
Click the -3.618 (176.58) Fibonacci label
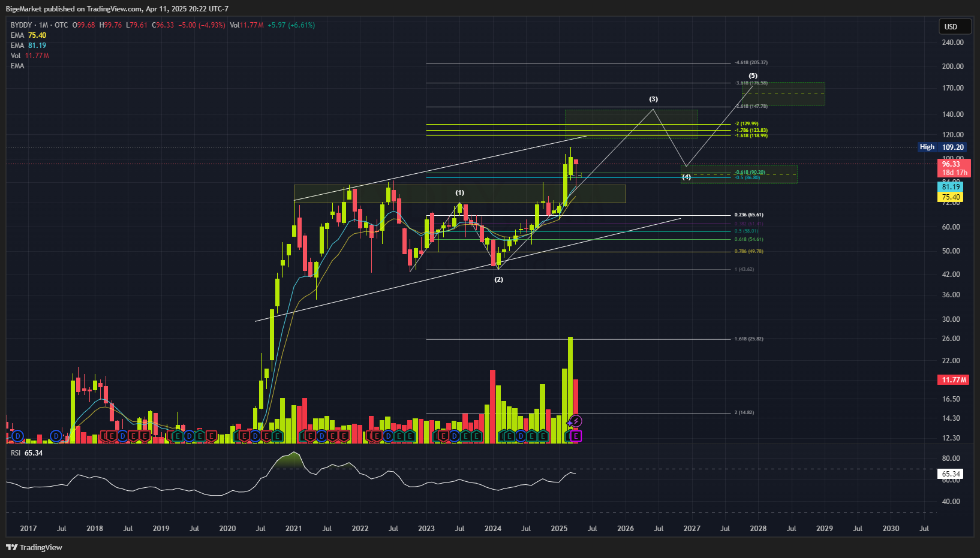click(x=751, y=83)
